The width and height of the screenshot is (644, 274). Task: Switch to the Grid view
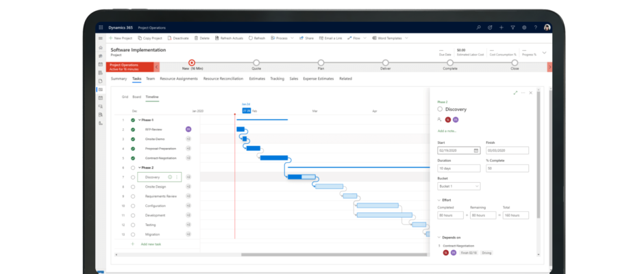[125, 97]
